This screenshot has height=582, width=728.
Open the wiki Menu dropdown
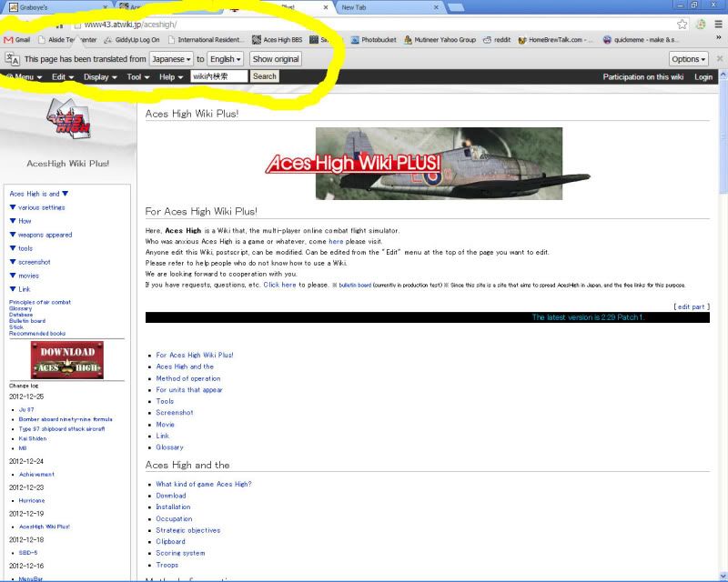click(x=25, y=77)
